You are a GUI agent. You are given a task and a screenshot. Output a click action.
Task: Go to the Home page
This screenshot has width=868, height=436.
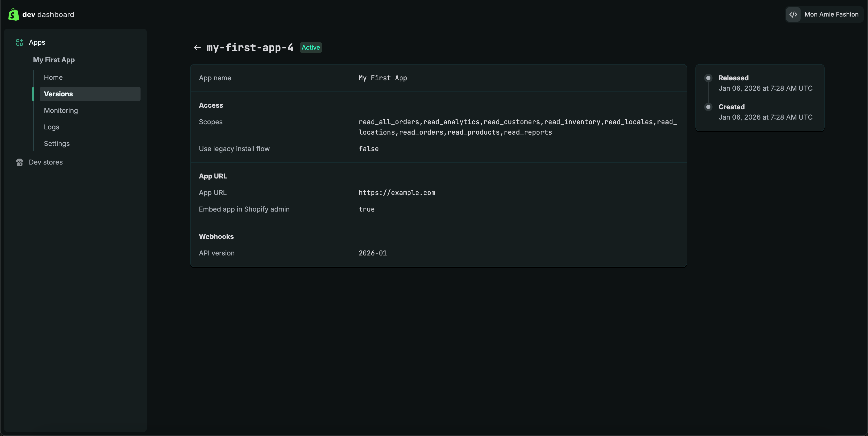point(53,77)
